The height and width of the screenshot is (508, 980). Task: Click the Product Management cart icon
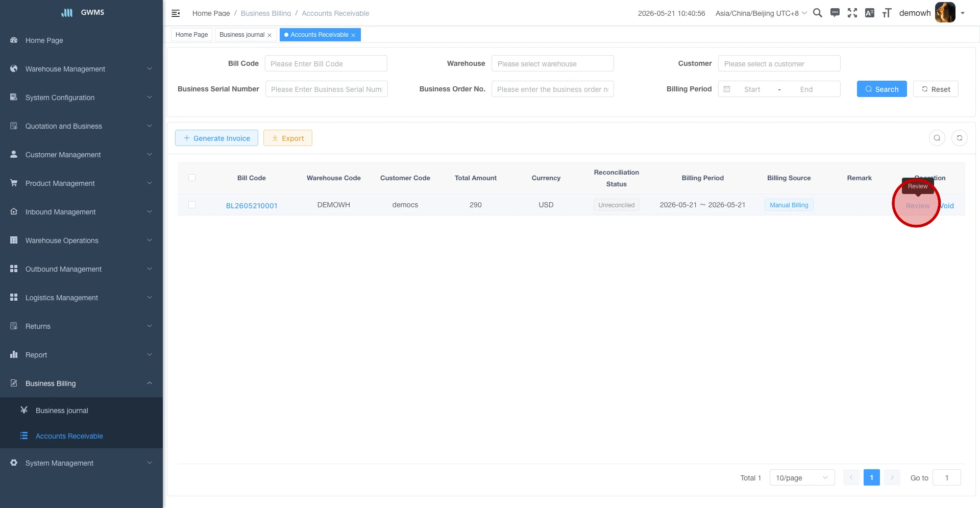(x=14, y=183)
